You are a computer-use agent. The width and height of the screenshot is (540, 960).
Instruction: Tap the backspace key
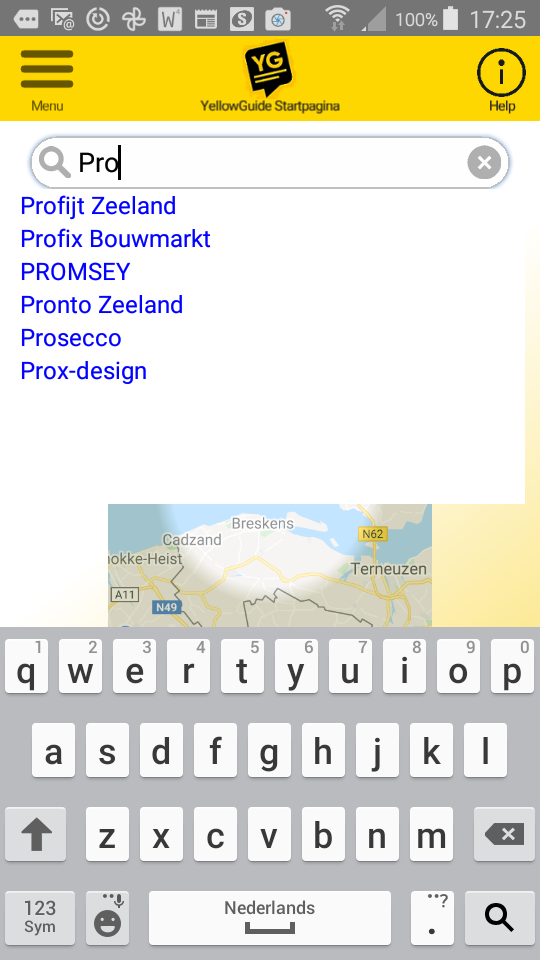pyautogui.click(x=504, y=834)
